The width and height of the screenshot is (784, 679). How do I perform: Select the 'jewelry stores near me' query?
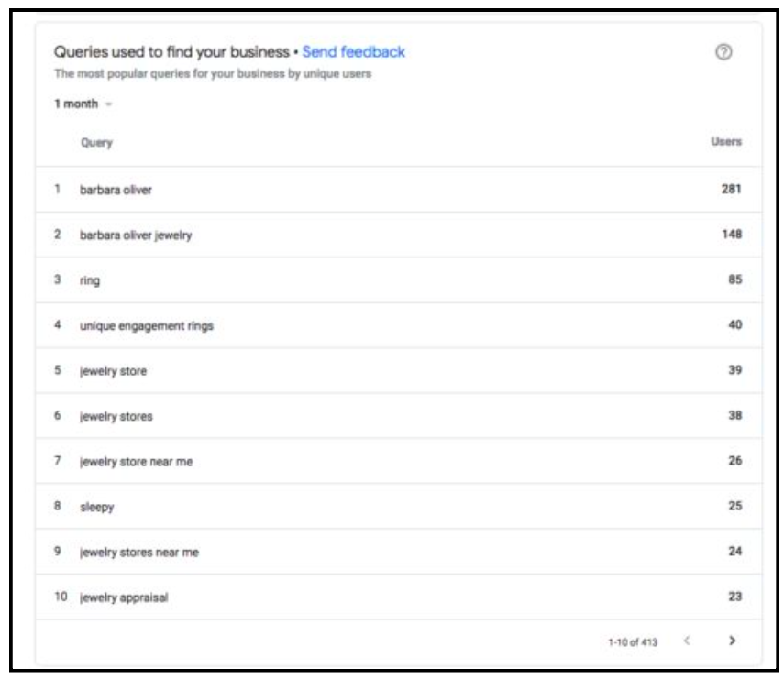(x=139, y=553)
